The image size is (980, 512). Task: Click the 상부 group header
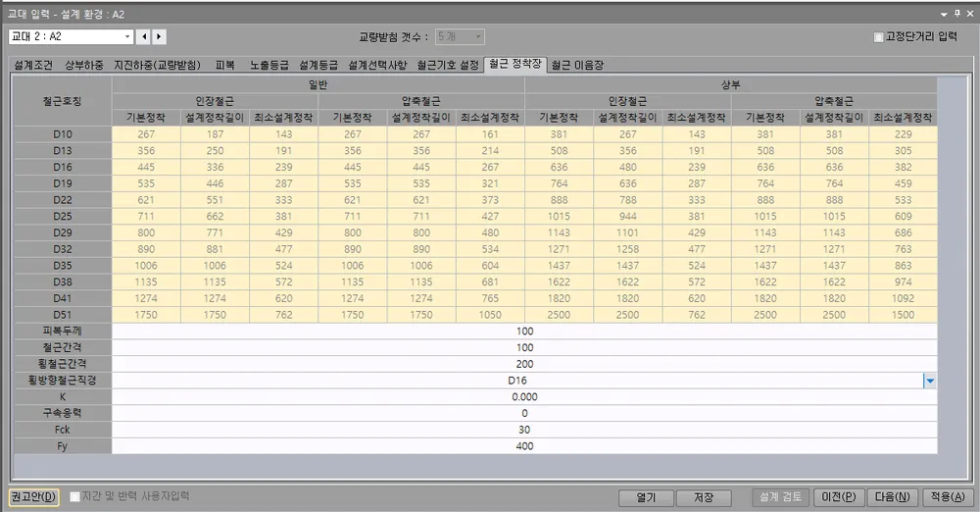pyautogui.click(x=731, y=84)
